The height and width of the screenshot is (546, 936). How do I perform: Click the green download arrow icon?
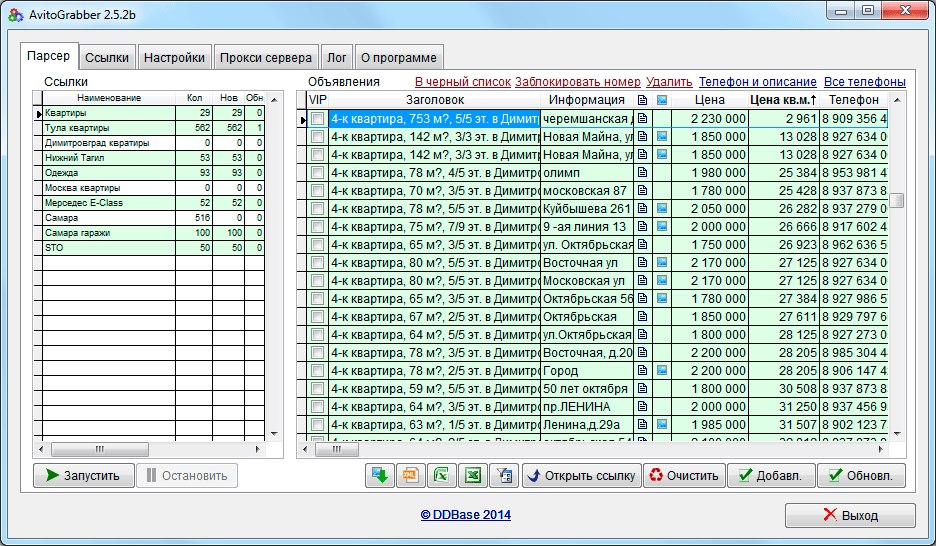coord(380,476)
